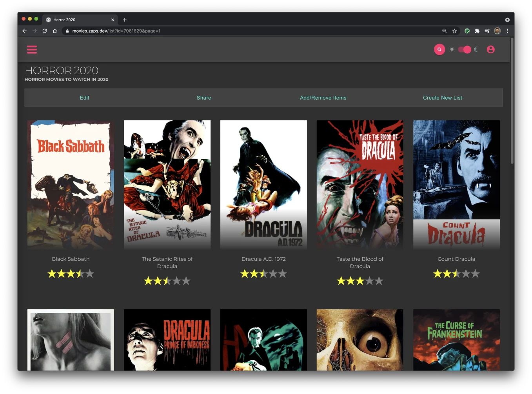532x394 pixels.
Task: Go back with browser back arrow
Action: point(25,31)
